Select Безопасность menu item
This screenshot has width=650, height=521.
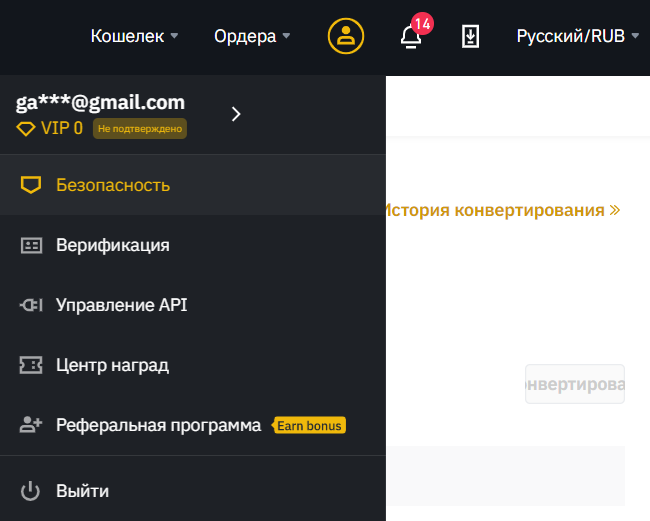click(193, 185)
